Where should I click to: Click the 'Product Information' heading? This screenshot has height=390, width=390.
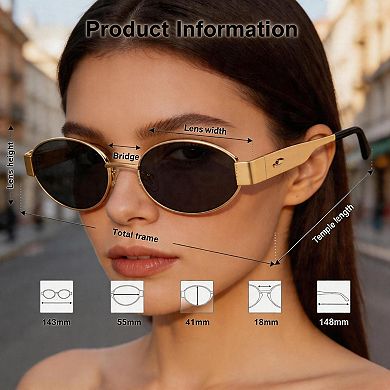point(191,29)
